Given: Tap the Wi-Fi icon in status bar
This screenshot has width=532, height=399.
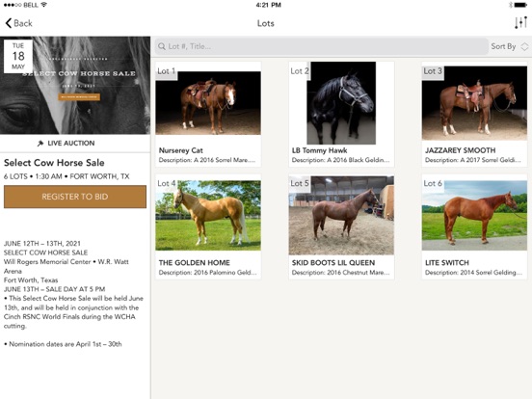Looking at the screenshot, I should point(43,5).
